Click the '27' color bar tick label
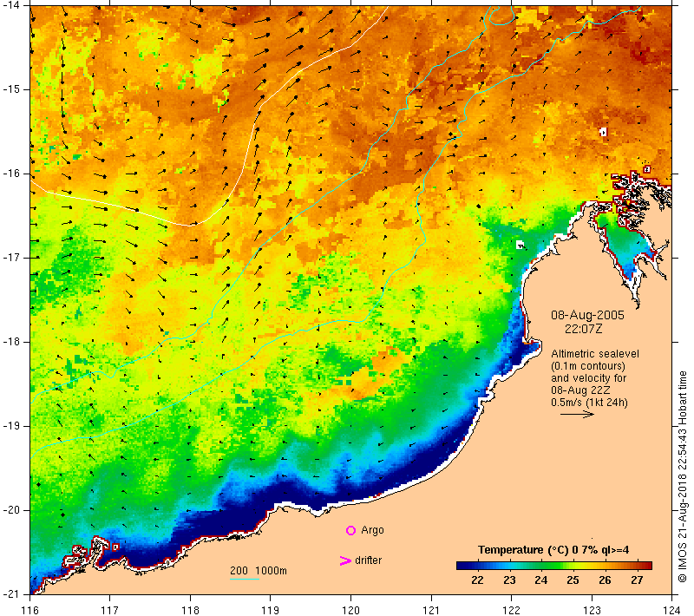 coord(637,580)
